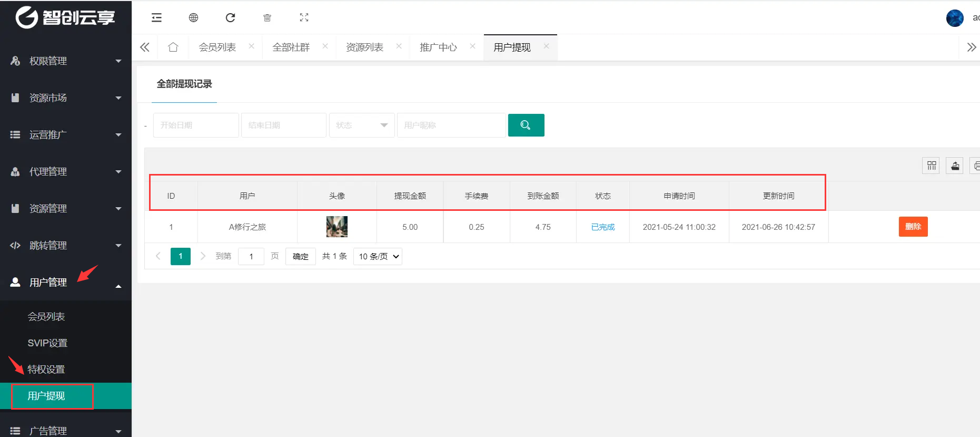Click page number 1 button

tap(181, 256)
